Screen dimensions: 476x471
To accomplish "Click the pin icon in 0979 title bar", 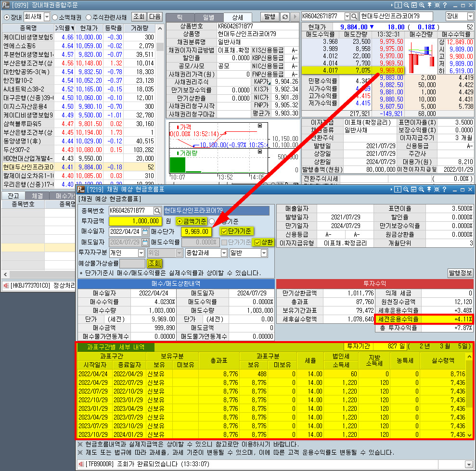I will point(429,5).
